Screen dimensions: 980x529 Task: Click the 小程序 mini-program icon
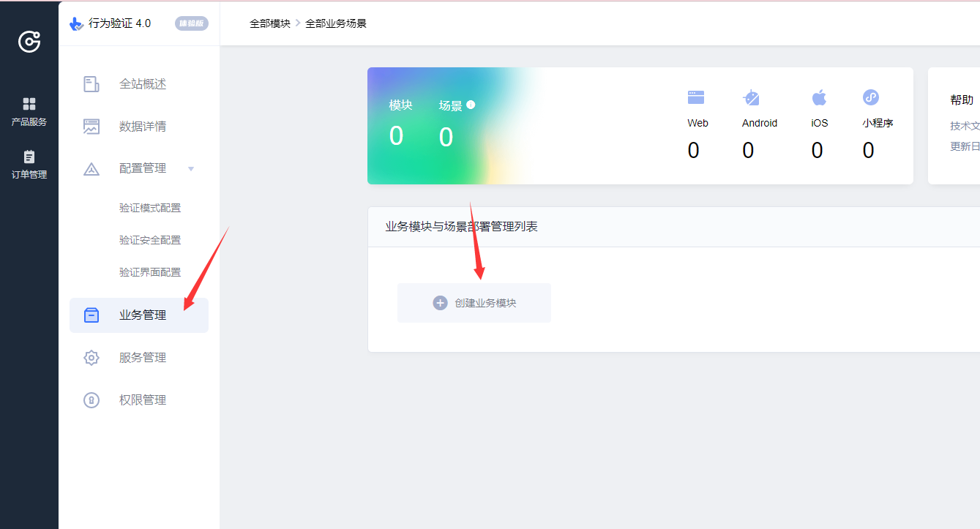(871, 97)
